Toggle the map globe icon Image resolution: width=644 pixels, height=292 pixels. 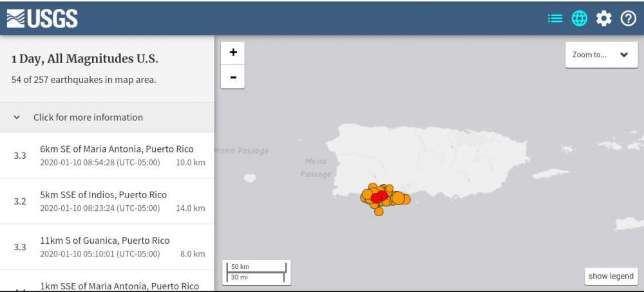(x=580, y=19)
